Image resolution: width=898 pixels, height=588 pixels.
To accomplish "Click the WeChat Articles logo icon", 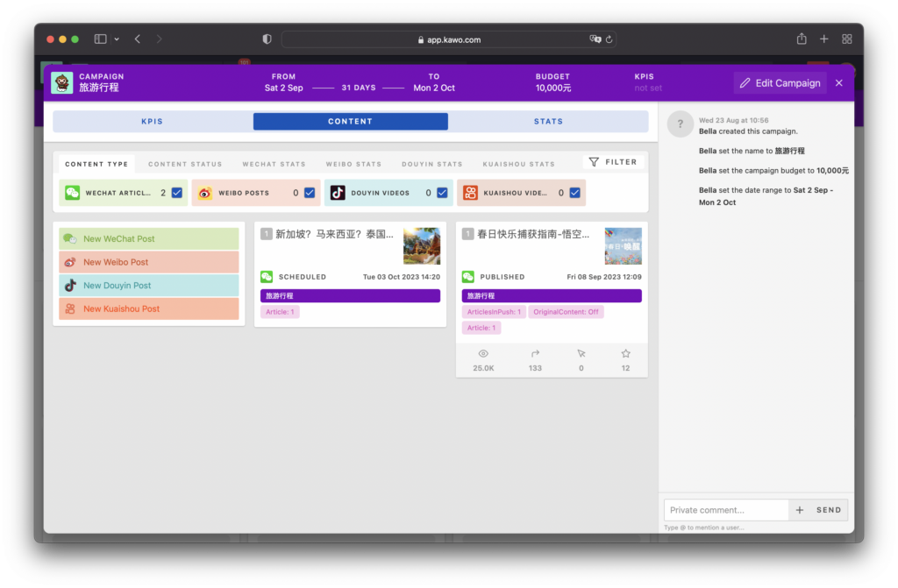I will (72, 193).
